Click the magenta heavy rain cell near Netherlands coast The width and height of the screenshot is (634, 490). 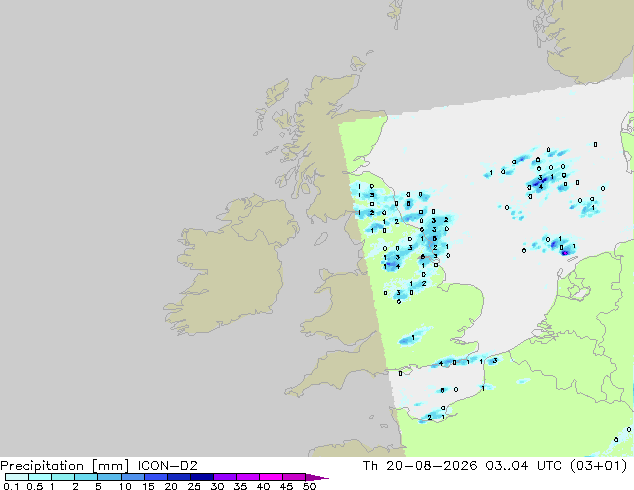click(565, 253)
